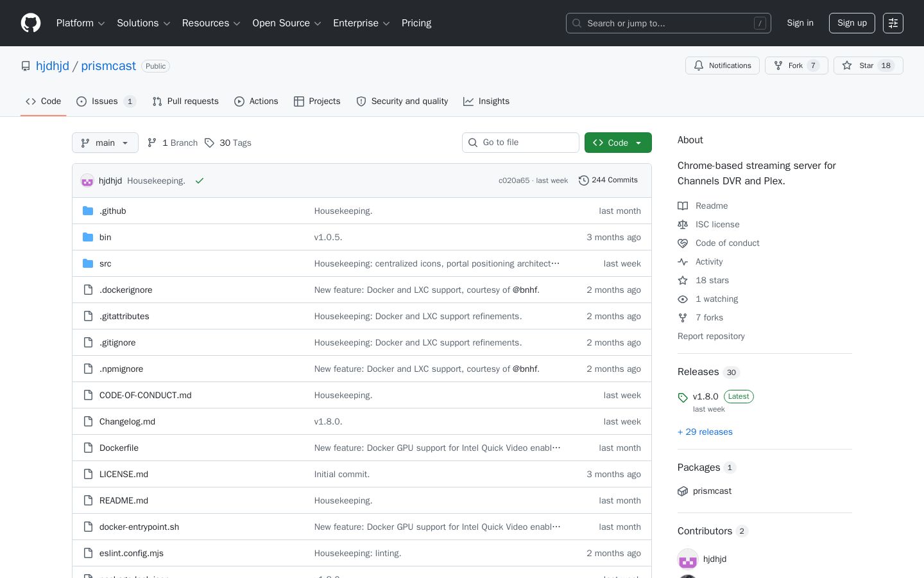Open the main branch selector dropdown
Viewport: 924px width, 578px height.
pyautogui.click(x=105, y=143)
